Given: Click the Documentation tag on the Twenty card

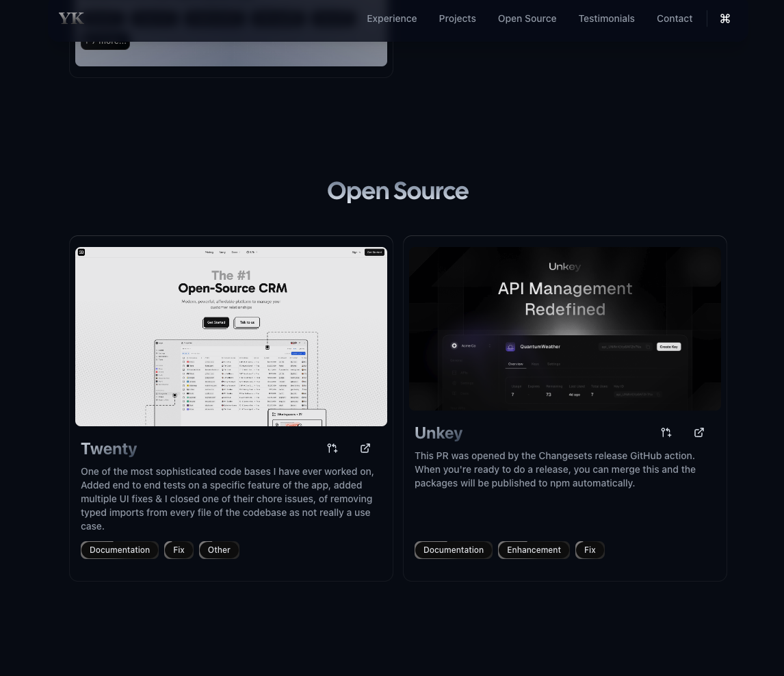Looking at the screenshot, I should [120, 550].
